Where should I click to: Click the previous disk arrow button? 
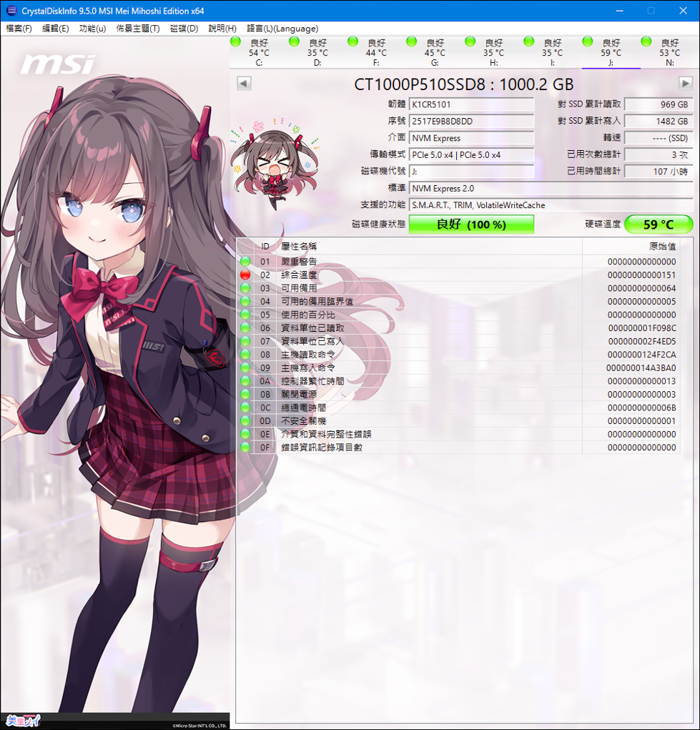click(x=244, y=84)
